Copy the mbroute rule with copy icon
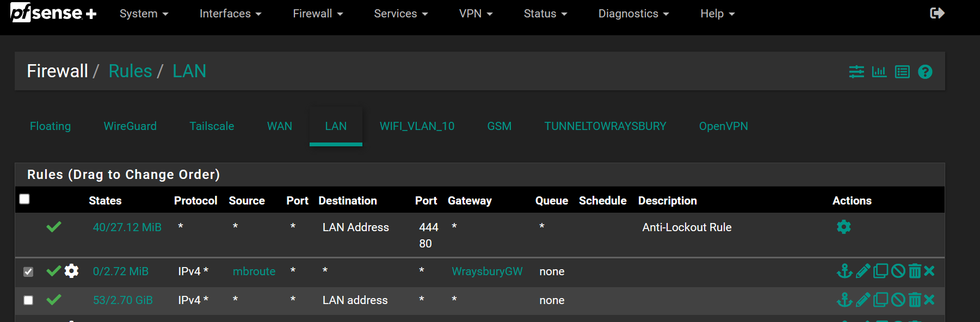Viewport: 980px width, 322px height. (x=880, y=271)
